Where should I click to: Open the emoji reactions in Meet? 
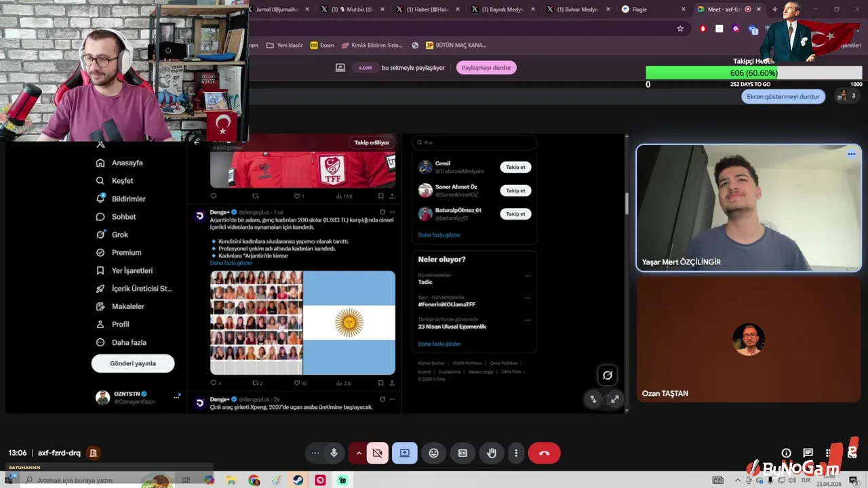point(434,453)
